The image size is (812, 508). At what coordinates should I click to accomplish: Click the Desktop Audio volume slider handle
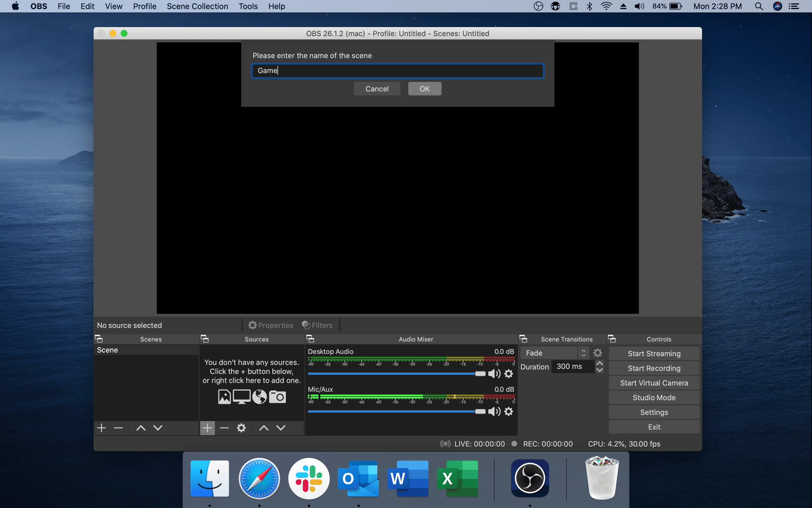coord(480,373)
